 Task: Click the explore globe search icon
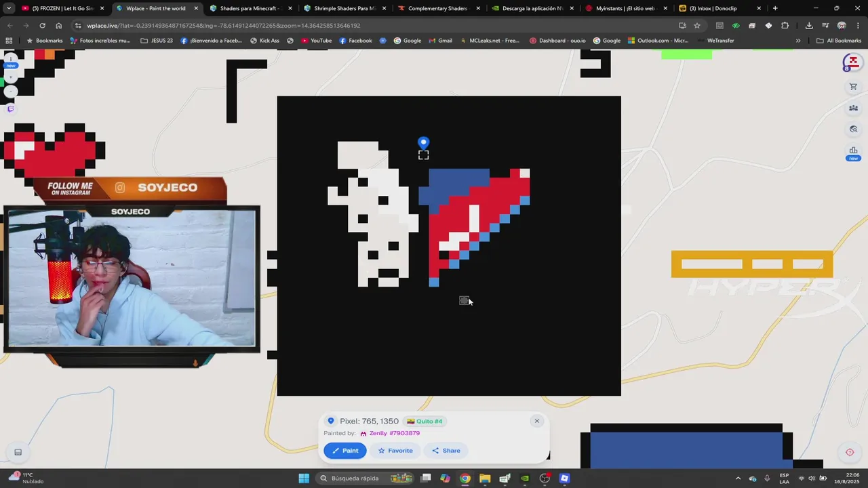tap(853, 129)
